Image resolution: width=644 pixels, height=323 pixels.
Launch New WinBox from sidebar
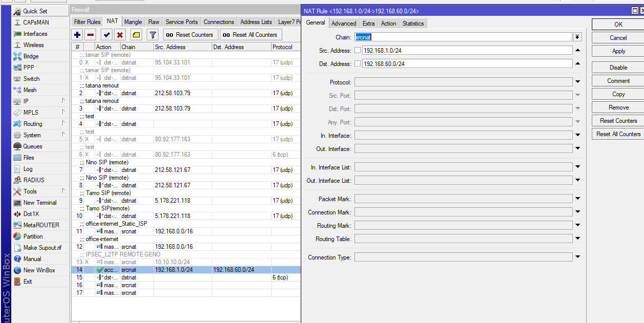(x=40, y=270)
